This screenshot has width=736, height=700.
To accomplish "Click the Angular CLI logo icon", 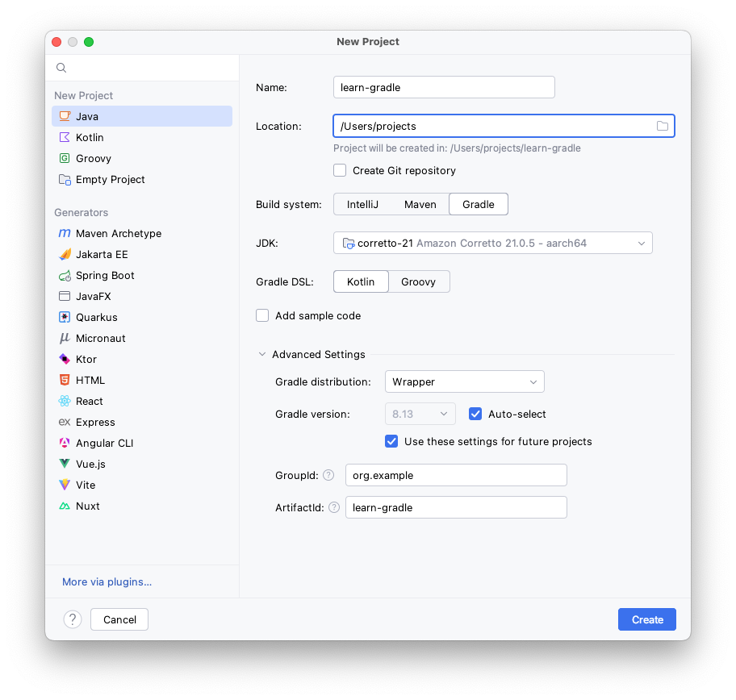I will (65, 443).
